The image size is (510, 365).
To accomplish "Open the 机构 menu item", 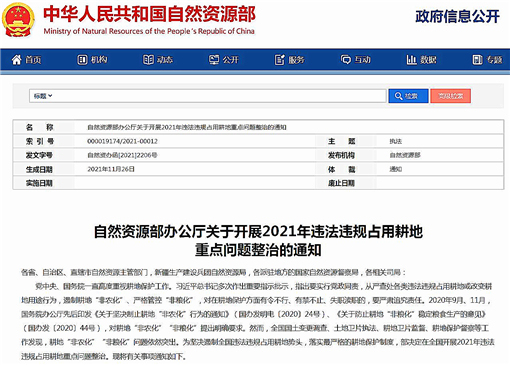I will [x=92, y=60].
